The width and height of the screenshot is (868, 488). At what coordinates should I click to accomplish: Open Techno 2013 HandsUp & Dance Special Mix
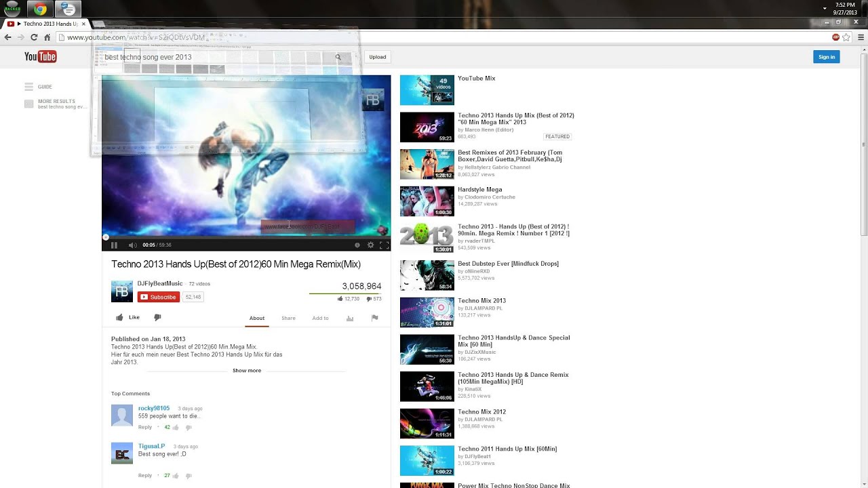(514, 341)
